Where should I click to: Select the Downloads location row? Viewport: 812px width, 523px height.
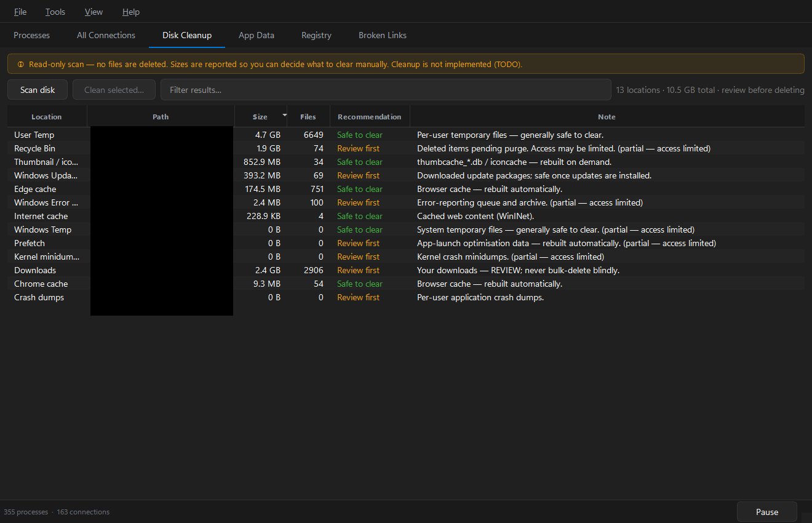point(406,270)
